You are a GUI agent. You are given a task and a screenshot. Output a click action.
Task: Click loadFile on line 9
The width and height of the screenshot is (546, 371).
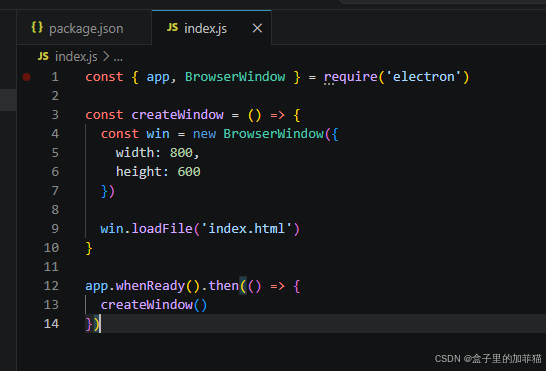tap(162, 229)
